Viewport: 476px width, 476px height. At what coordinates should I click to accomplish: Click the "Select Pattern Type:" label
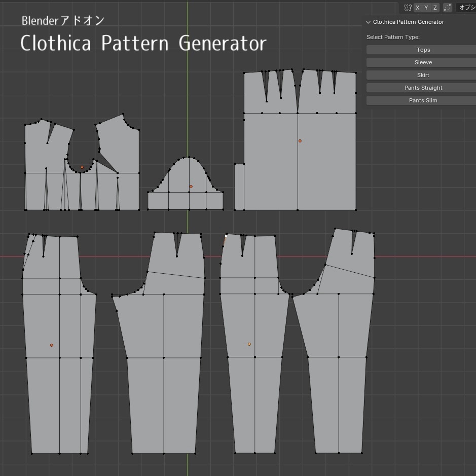tap(393, 37)
